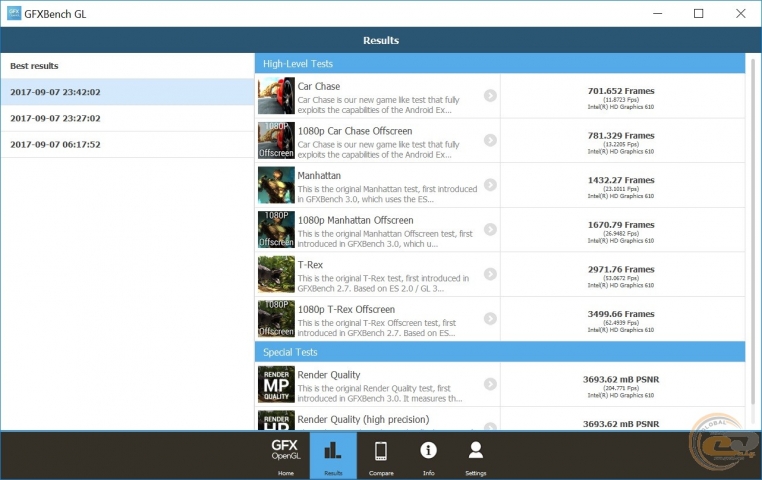
Task: Expand Manhattan details arrow
Action: [490, 185]
